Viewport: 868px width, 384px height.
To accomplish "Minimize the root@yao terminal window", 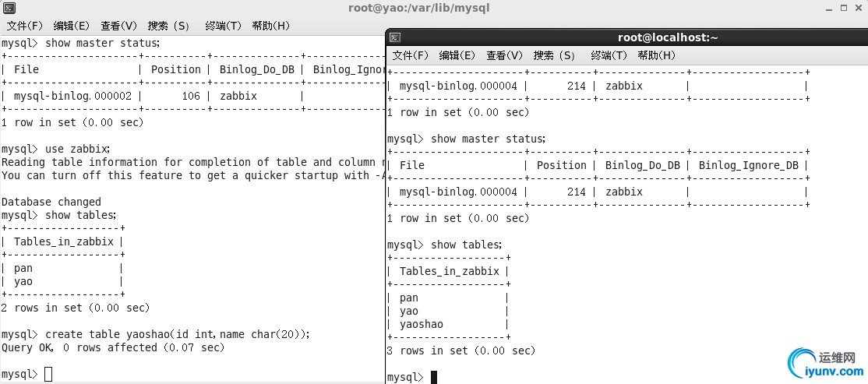I will (x=829, y=9).
